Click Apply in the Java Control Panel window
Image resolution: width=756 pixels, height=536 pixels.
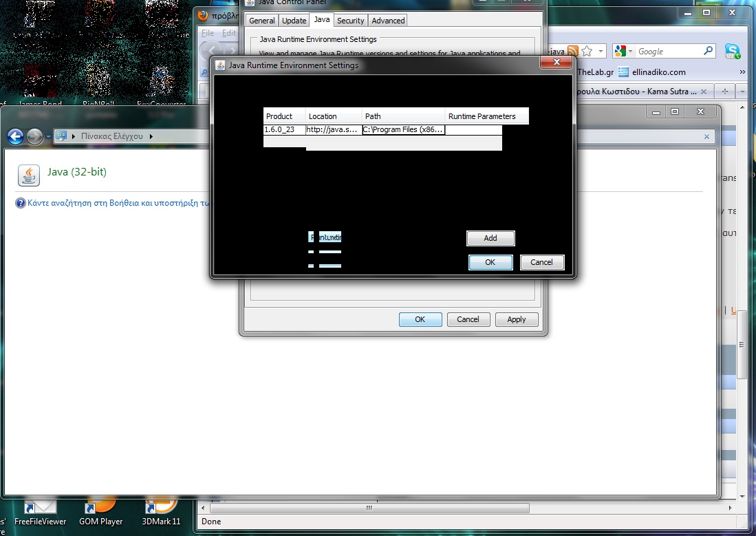[x=517, y=319]
